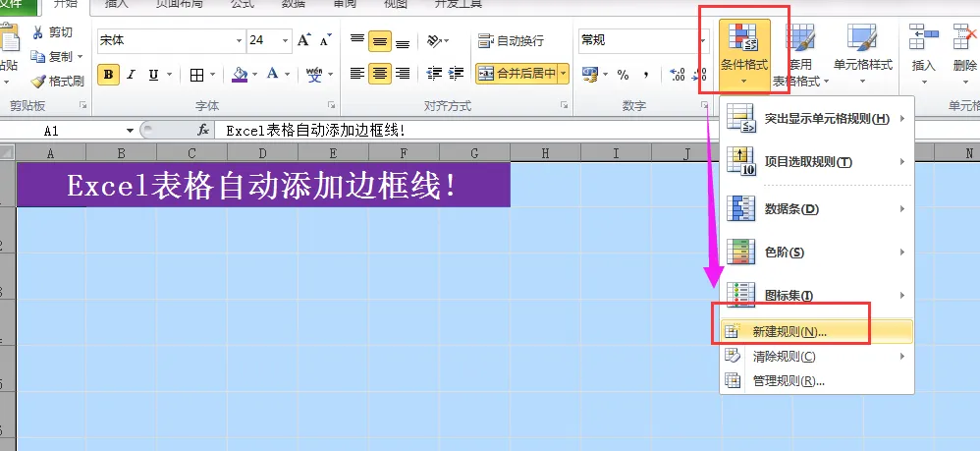Choose Manage Rules (管理规则) menu item
The width and height of the screenshot is (980, 451).
coord(817,381)
